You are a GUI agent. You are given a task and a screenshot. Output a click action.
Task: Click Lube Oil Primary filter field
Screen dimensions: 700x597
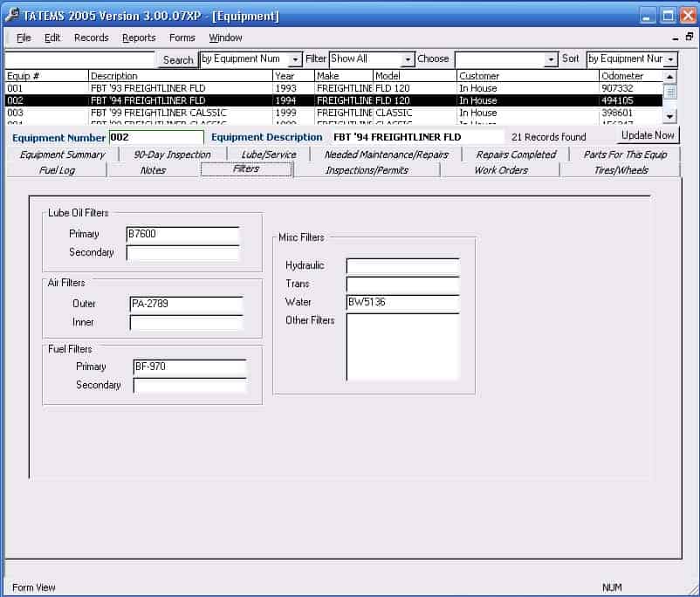click(183, 234)
